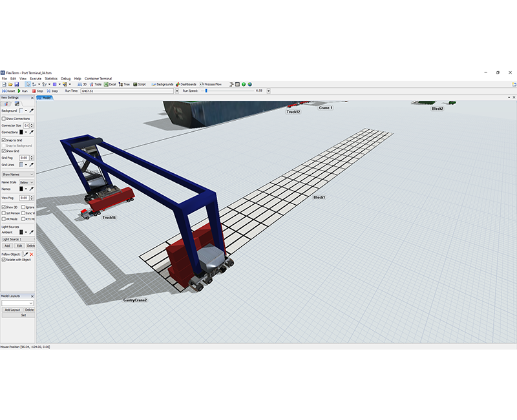This screenshot has height=420, width=517.
Task: Open the Container Terminal menu
Action: (97, 78)
